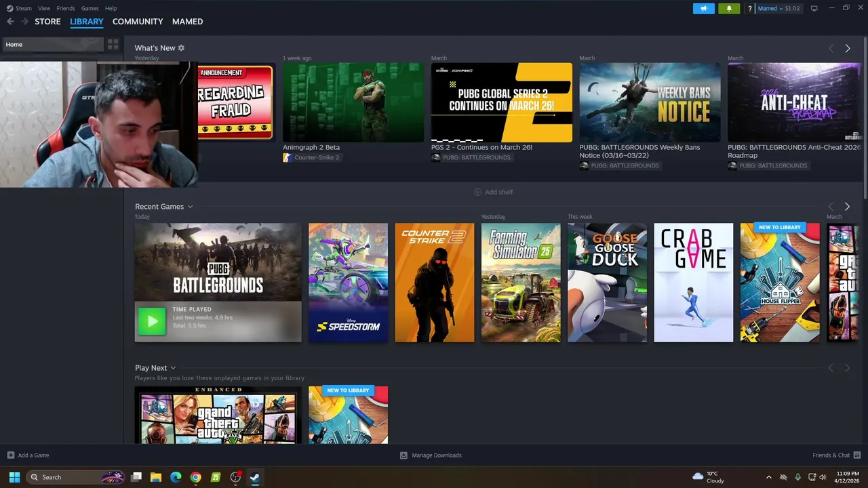
Task: Switch to the LIBRARY tab
Action: [87, 22]
